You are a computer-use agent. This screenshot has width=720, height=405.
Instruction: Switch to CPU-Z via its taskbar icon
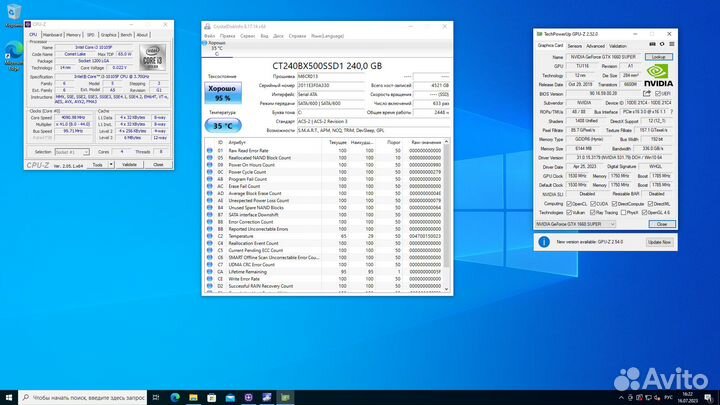coord(248,398)
